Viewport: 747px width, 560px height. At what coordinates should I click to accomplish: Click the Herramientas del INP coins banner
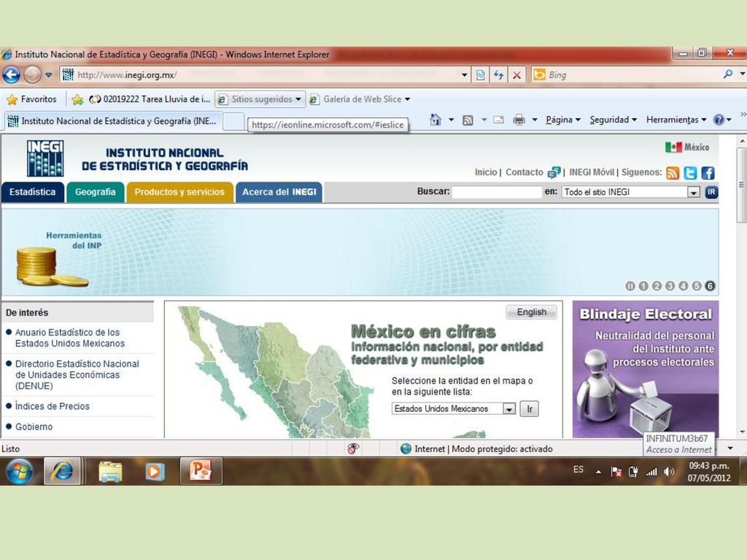(58, 260)
